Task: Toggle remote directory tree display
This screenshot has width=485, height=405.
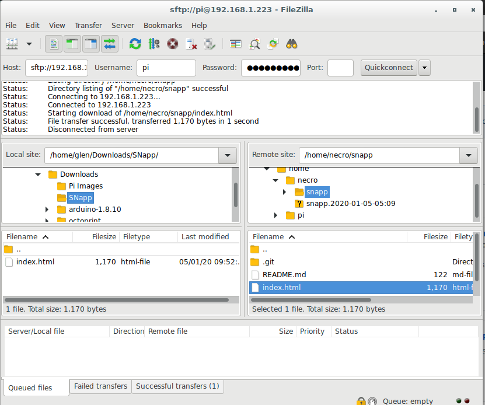Action: pos(91,44)
